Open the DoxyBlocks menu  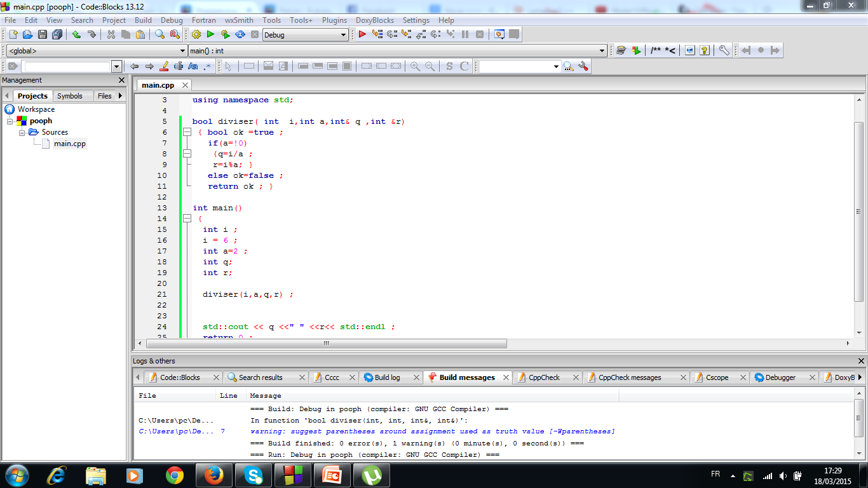tap(374, 20)
